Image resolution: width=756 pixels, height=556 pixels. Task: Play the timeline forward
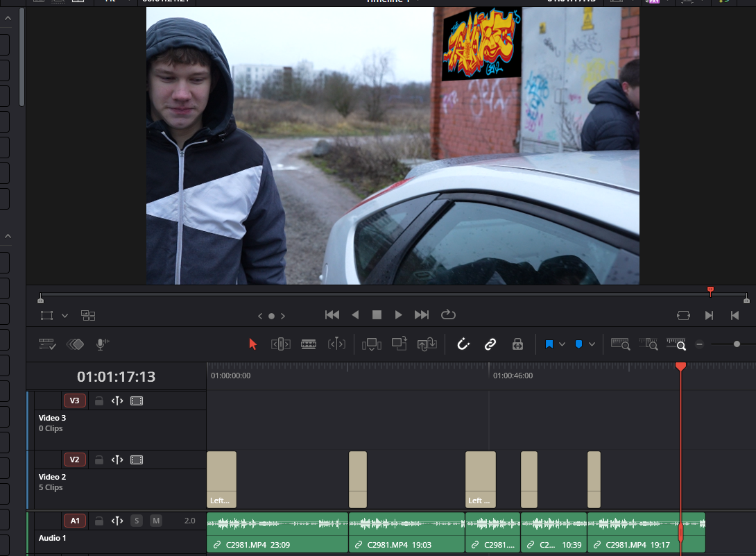click(398, 314)
